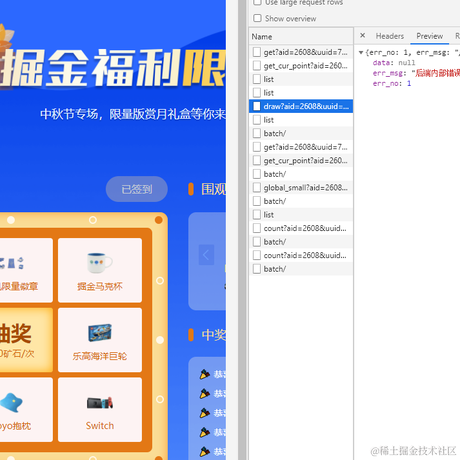460x460 pixels.
Task: Click the blue pillow icon
Action: pos(11,402)
